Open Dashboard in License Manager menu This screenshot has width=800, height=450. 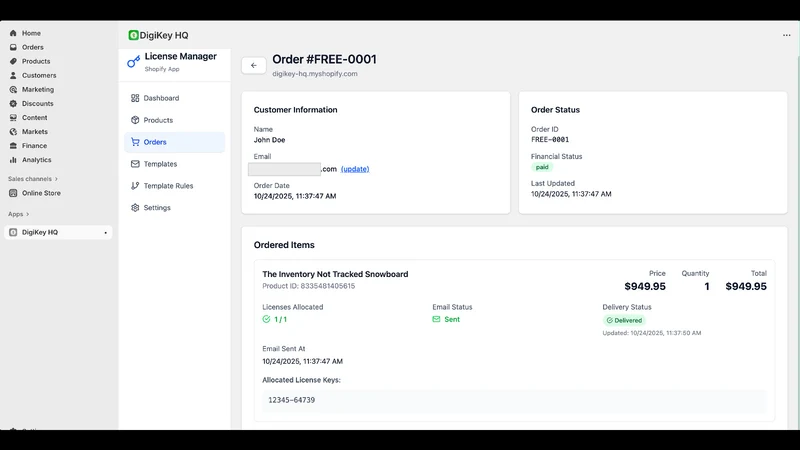point(174,98)
